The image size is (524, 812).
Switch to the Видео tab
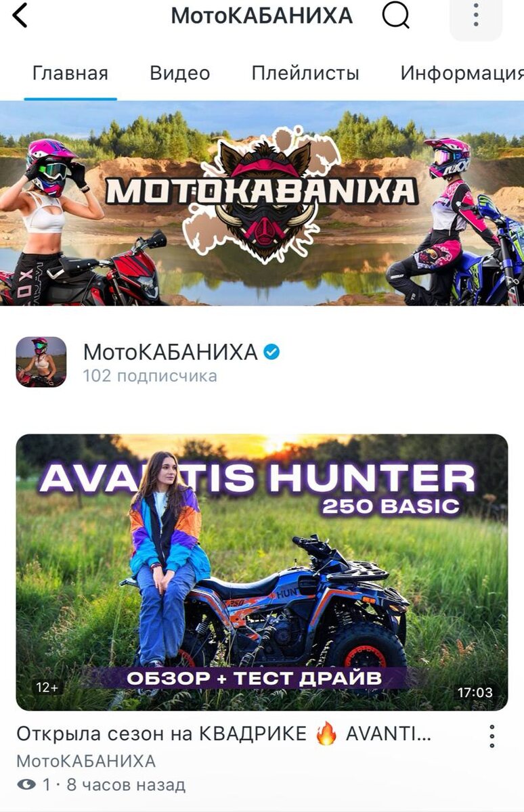tap(180, 73)
